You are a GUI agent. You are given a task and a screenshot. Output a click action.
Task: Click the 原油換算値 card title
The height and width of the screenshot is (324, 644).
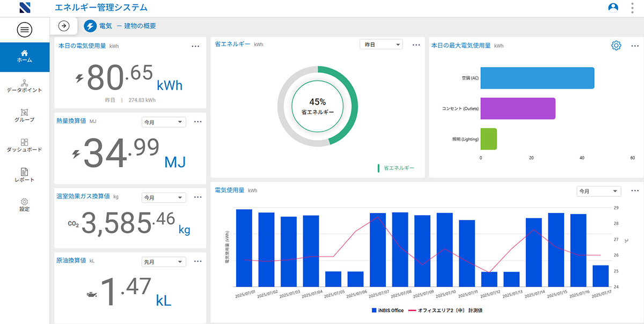pyautogui.click(x=71, y=261)
